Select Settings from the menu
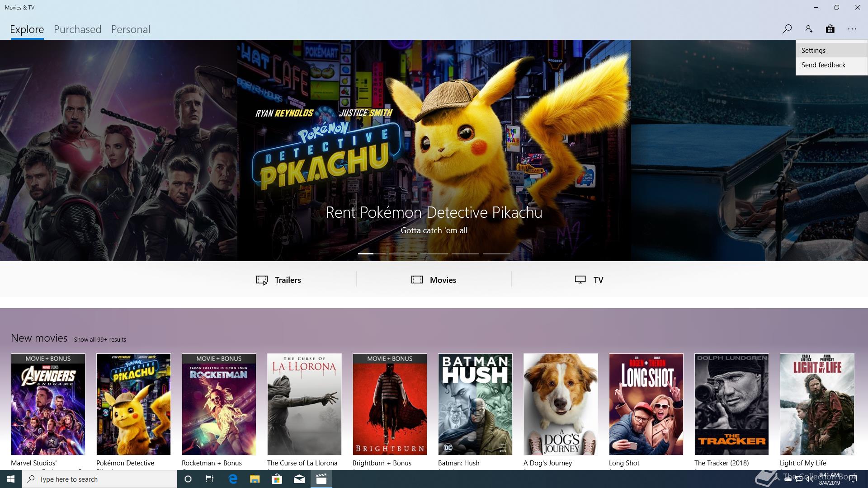 [x=831, y=51]
